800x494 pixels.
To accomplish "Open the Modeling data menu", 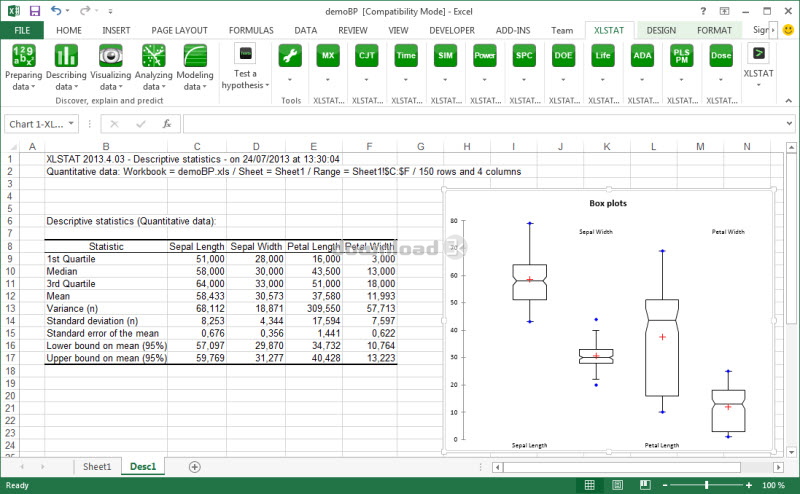I will tap(194, 68).
